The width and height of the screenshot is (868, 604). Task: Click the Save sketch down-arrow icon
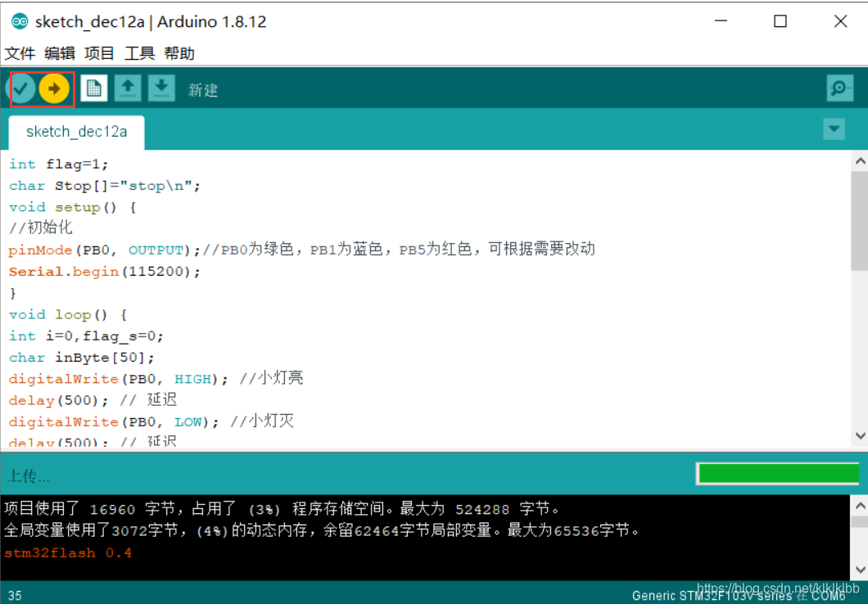point(161,88)
